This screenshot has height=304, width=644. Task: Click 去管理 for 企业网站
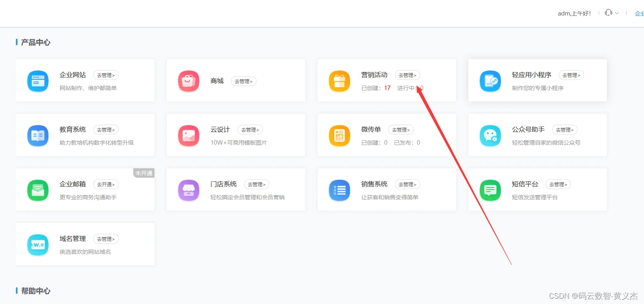(106, 75)
